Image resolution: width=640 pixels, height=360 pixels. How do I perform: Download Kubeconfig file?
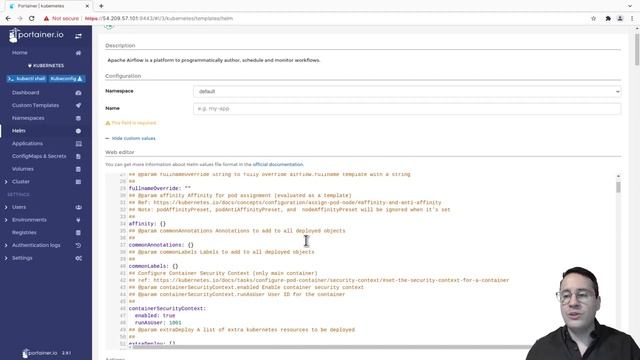click(66, 79)
